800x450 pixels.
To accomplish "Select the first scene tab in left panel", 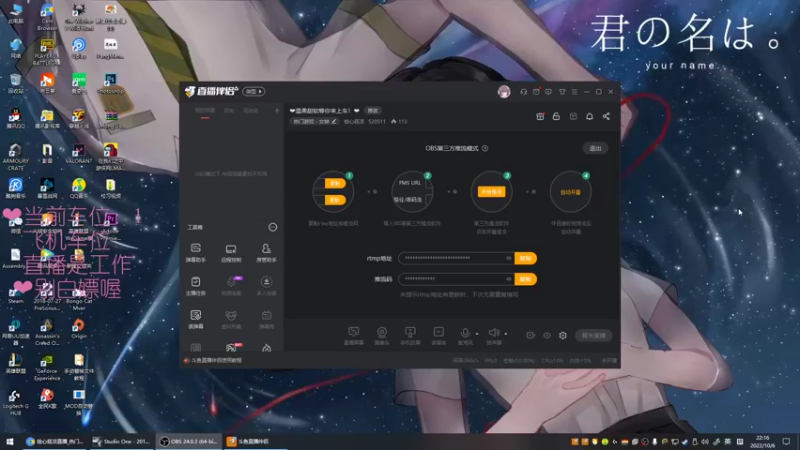I will 205,111.
